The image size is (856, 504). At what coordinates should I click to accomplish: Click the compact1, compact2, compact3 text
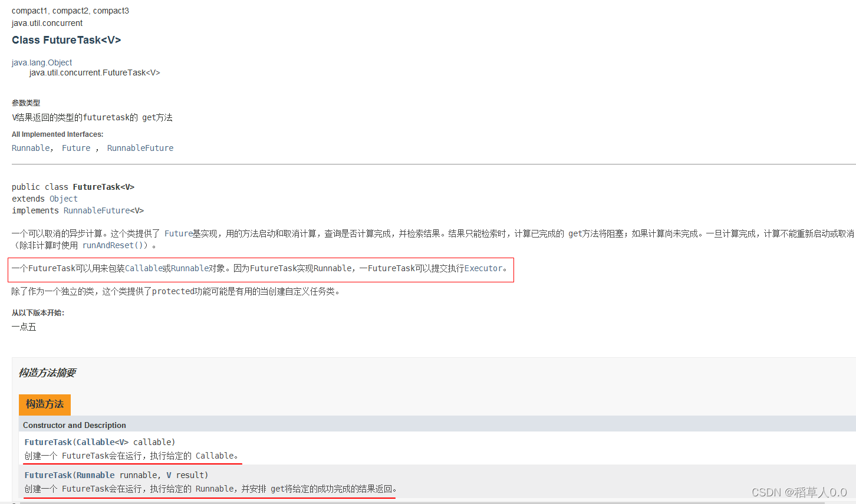point(70,11)
